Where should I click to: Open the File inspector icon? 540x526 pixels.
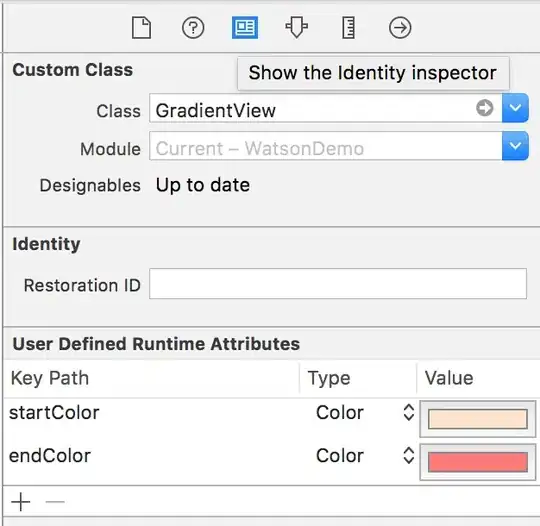point(141,28)
